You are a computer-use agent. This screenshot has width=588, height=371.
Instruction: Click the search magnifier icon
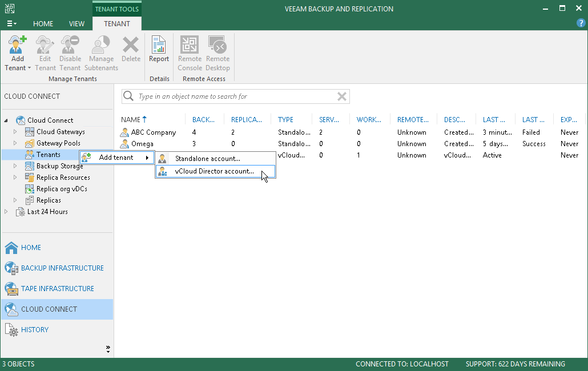pyautogui.click(x=128, y=96)
